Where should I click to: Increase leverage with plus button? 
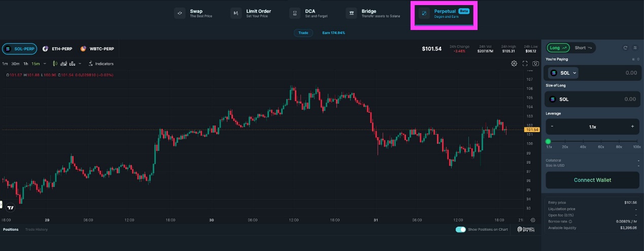632,127
